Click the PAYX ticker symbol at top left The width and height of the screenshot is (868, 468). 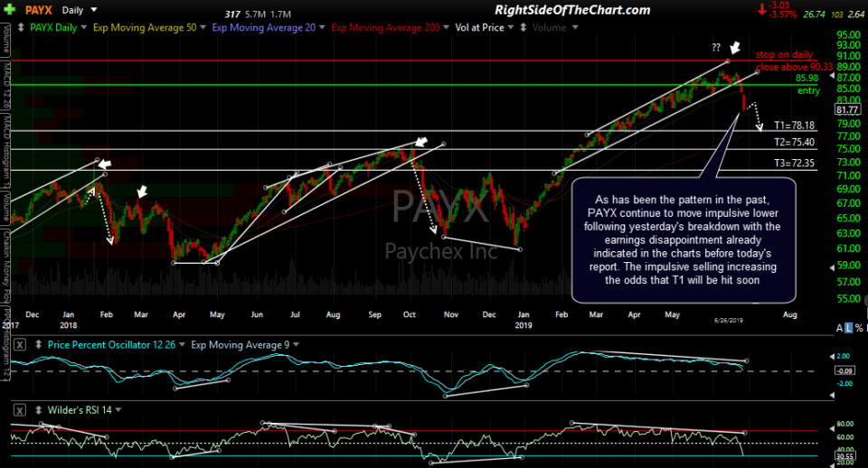tap(39, 10)
